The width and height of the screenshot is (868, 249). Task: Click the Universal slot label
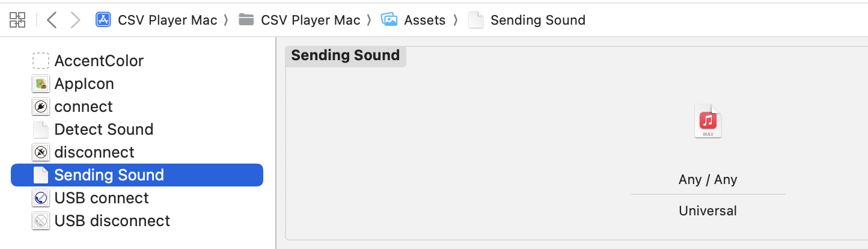pyautogui.click(x=708, y=211)
